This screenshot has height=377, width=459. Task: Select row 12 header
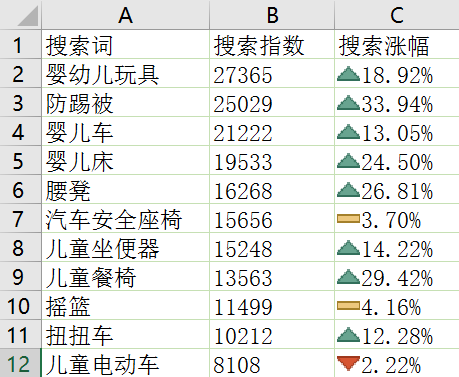[x=20, y=363]
